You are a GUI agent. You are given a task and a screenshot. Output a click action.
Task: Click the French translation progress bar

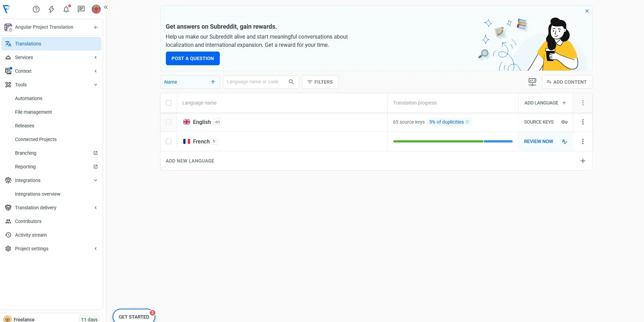point(453,141)
